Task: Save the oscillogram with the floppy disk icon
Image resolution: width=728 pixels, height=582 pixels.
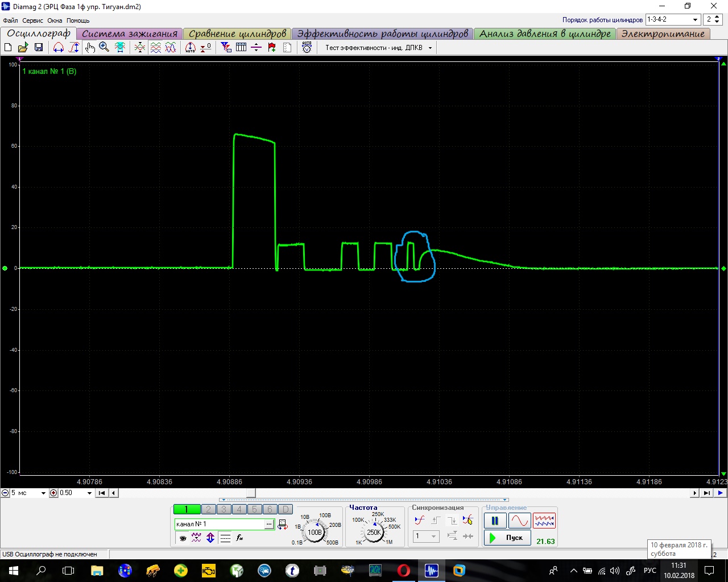Action: click(x=39, y=48)
